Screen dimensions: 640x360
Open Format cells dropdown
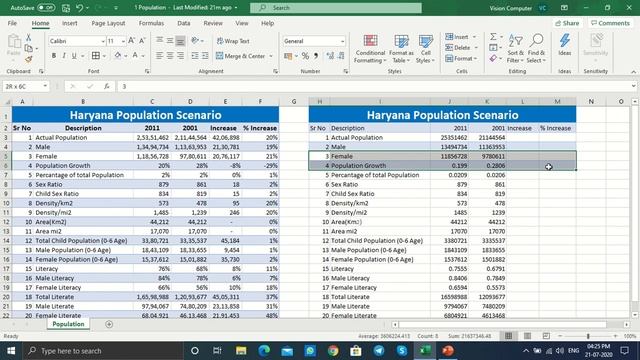[x=461, y=59]
